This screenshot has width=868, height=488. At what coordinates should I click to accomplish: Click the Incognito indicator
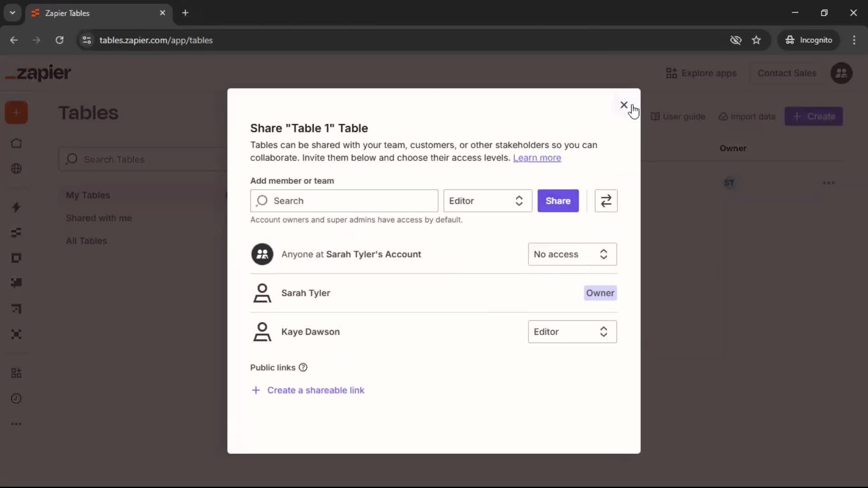808,40
